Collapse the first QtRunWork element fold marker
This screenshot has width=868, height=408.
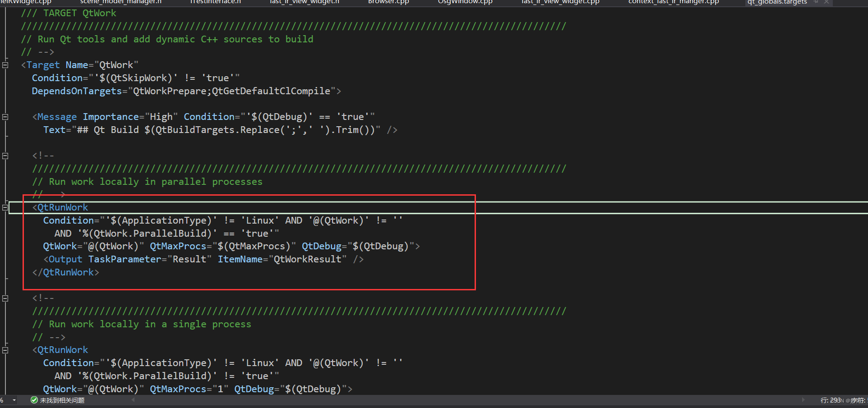[x=5, y=207]
